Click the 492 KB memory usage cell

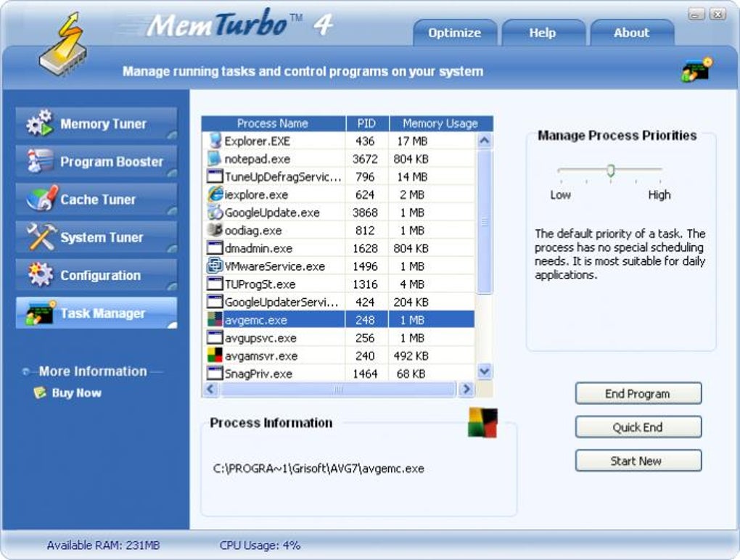411,356
